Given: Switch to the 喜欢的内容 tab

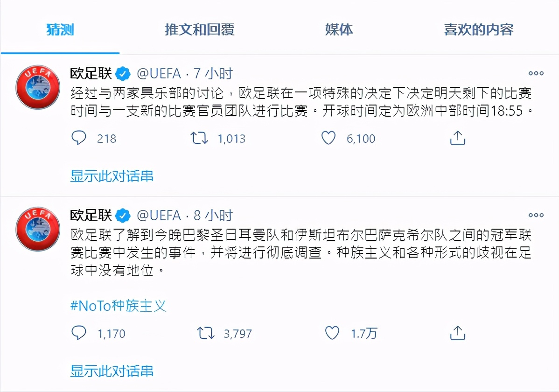Looking at the screenshot, I should pyautogui.click(x=479, y=30).
